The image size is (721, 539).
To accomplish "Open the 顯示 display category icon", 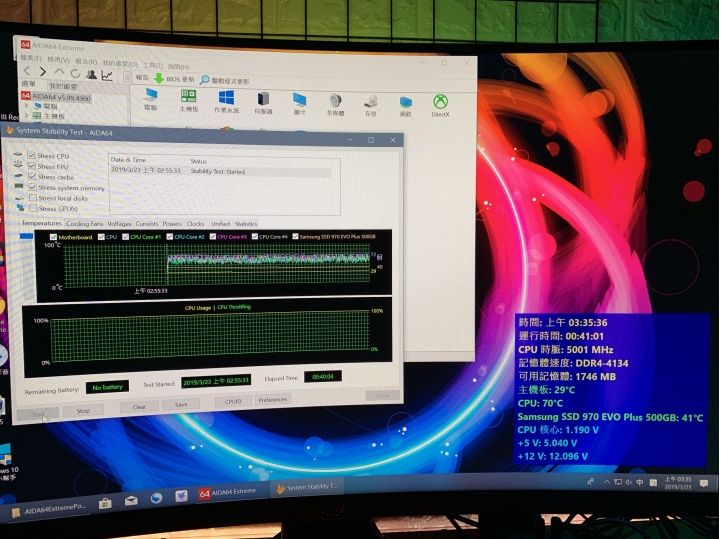I will 299,104.
